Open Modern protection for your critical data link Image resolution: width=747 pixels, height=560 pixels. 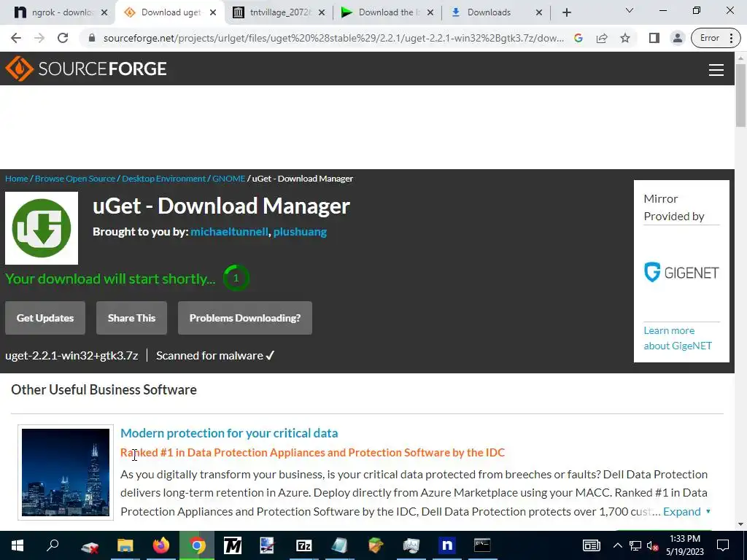coord(229,433)
